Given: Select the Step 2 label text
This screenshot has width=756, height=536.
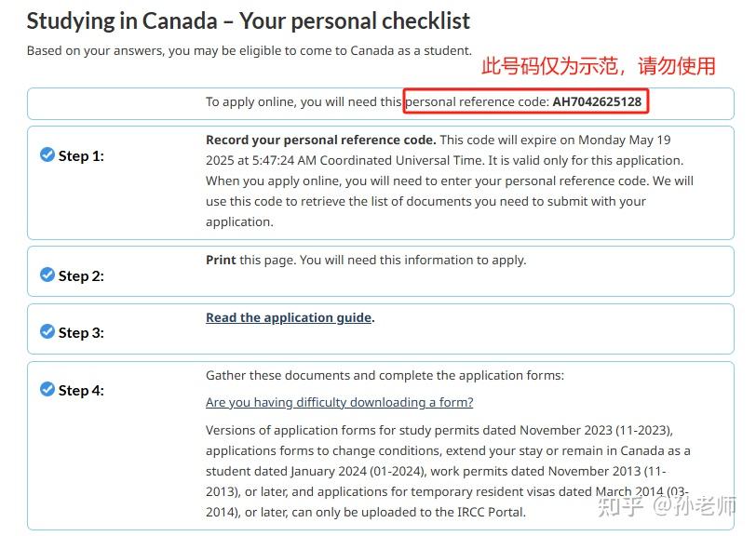Looking at the screenshot, I should pyautogui.click(x=81, y=275).
